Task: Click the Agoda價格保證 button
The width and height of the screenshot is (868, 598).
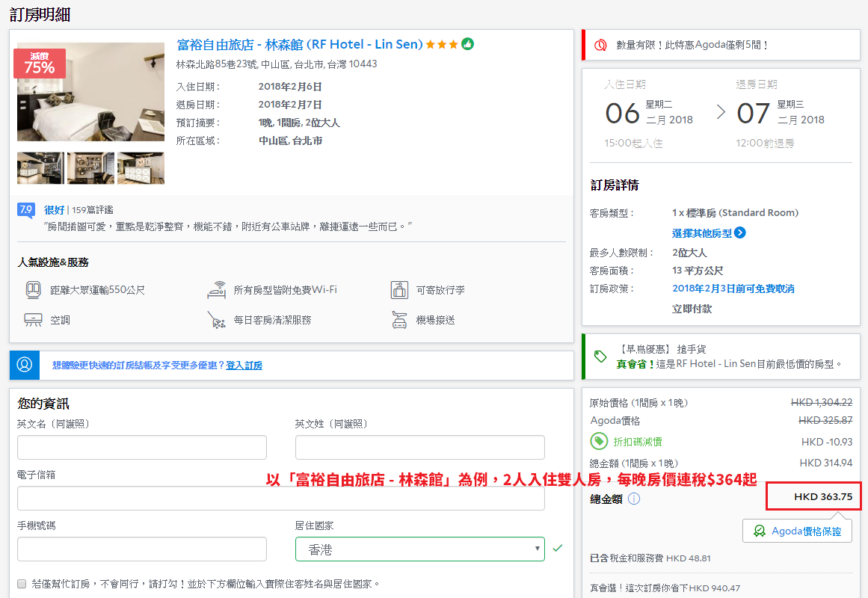Action: tap(797, 531)
